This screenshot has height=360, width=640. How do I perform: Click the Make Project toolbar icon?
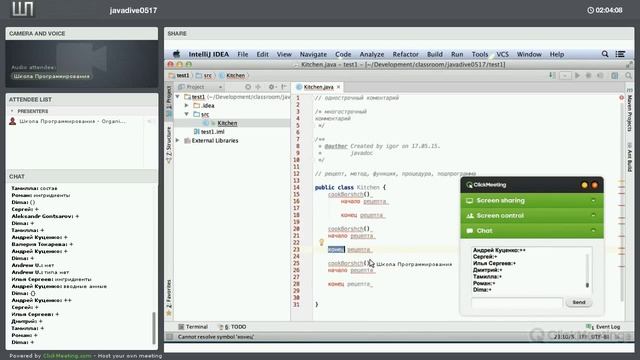point(552,76)
